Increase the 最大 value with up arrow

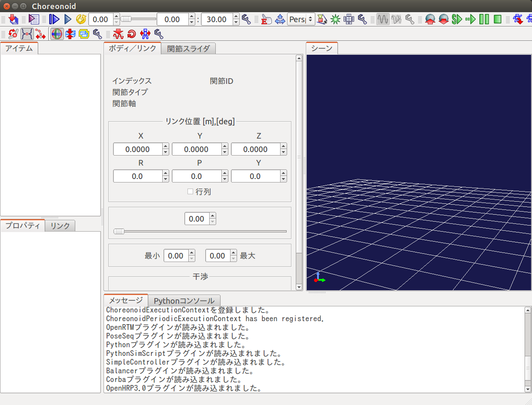pyautogui.click(x=234, y=252)
